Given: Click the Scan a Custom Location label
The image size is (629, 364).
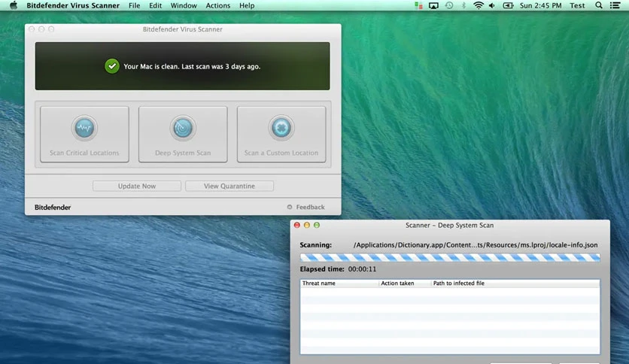Looking at the screenshot, I should [x=281, y=153].
